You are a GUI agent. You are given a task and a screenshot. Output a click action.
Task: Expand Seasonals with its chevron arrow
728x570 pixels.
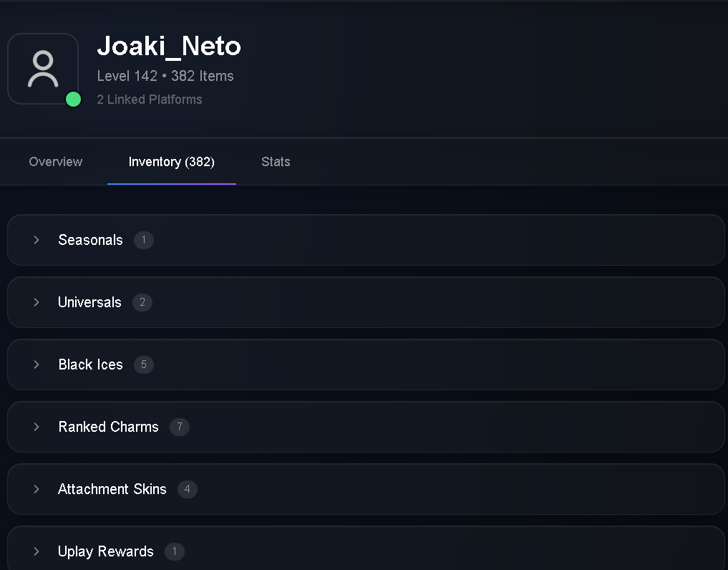(x=37, y=240)
